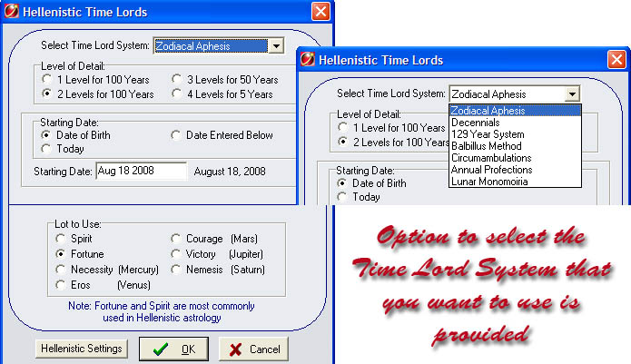Open the Hellenistic Settings dialog
This screenshot has width=631, height=364.
pyautogui.click(x=83, y=349)
